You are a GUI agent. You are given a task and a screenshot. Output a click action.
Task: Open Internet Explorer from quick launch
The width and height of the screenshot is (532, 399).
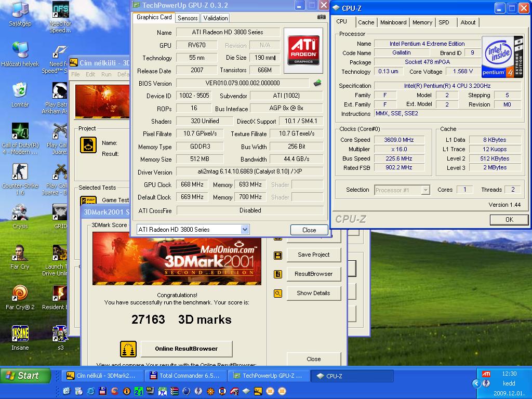(90, 391)
